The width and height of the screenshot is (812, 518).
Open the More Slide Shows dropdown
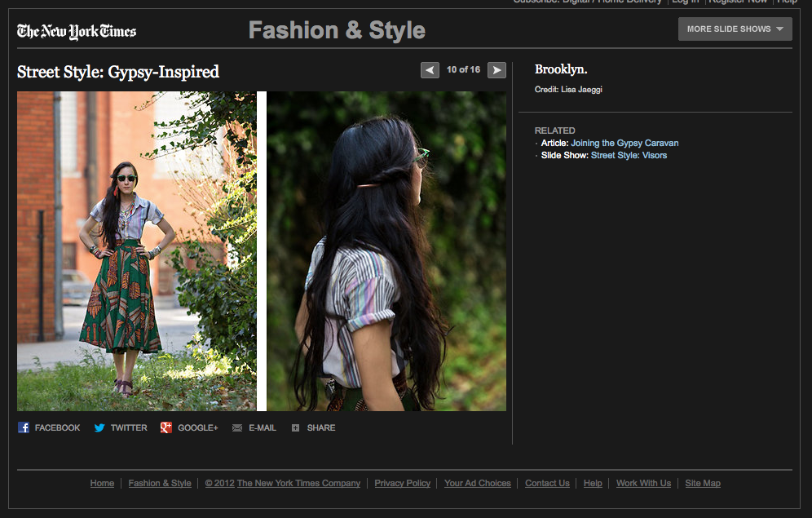[735, 29]
